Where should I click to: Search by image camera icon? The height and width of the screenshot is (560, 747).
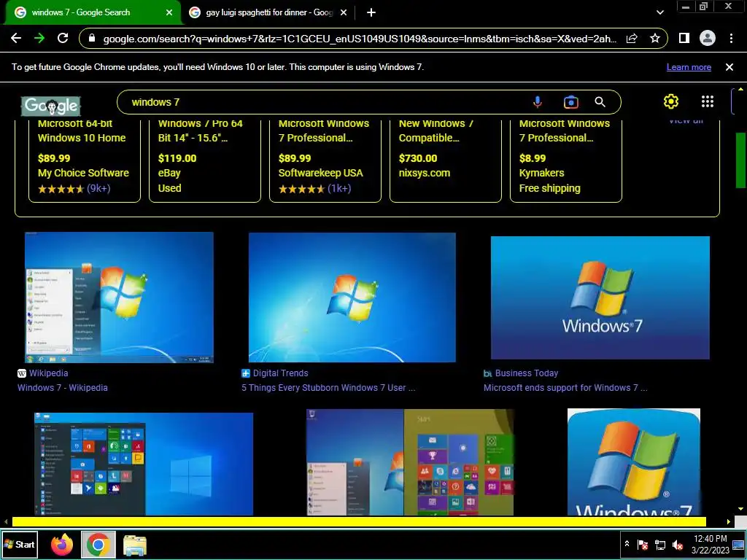(x=570, y=102)
